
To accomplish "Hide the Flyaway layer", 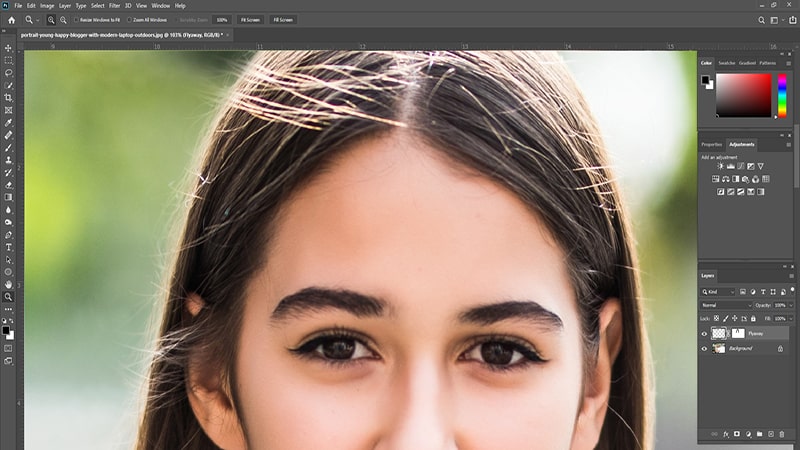I will click(704, 334).
